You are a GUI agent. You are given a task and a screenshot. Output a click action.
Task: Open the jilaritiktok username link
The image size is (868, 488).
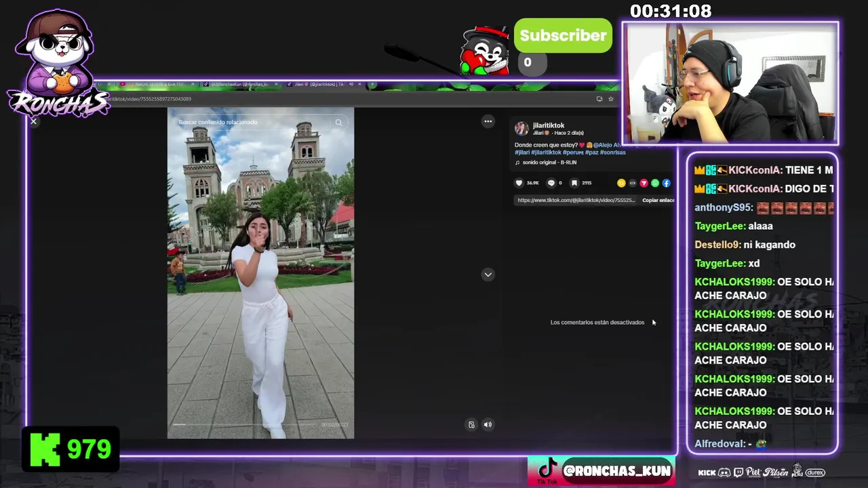coord(549,125)
